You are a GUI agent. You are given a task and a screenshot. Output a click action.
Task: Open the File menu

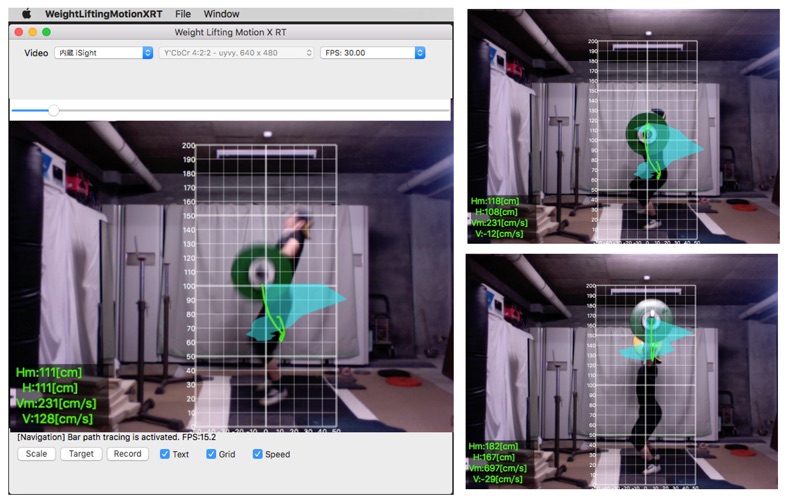[183, 14]
